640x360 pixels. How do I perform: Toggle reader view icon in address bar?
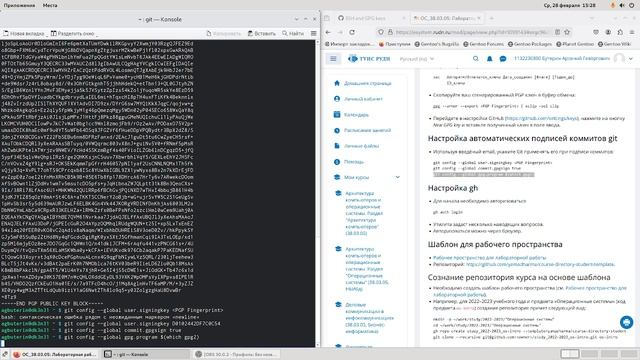coord(557,32)
